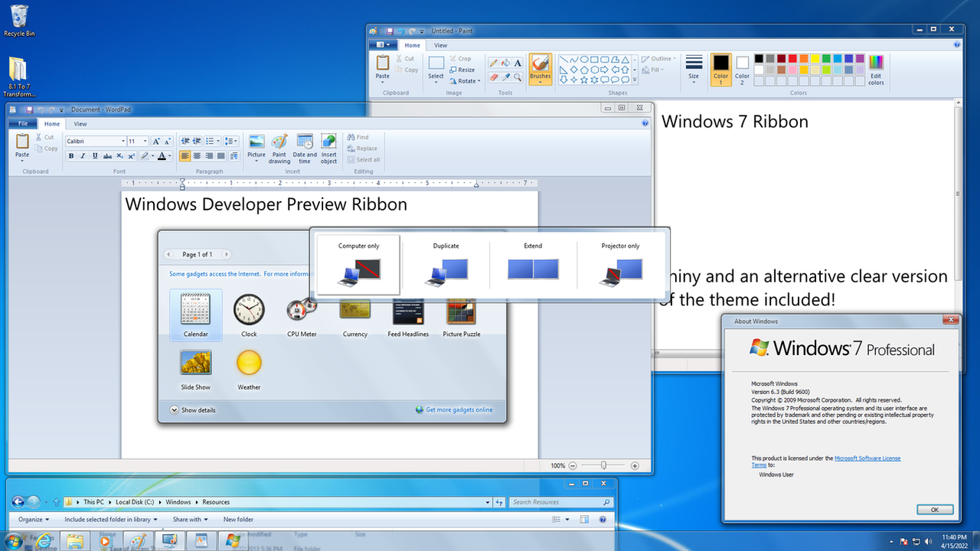
Task: Select Fill with color tool in Paint
Action: coord(505,63)
